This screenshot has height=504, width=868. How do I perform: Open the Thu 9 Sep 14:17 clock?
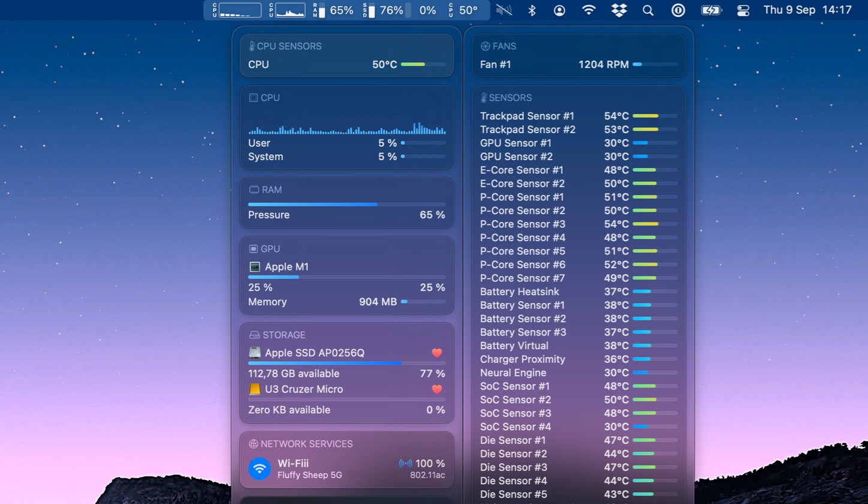click(807, 10)
